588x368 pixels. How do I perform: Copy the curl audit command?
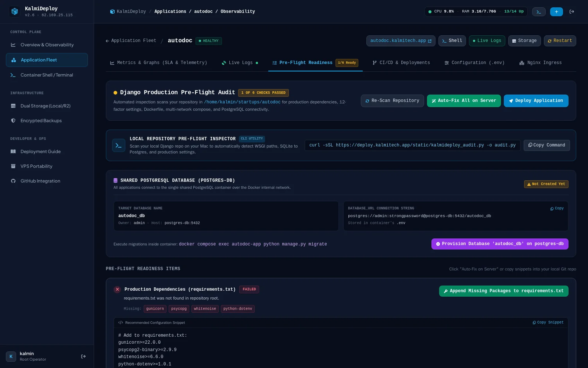tap(546, 145)
